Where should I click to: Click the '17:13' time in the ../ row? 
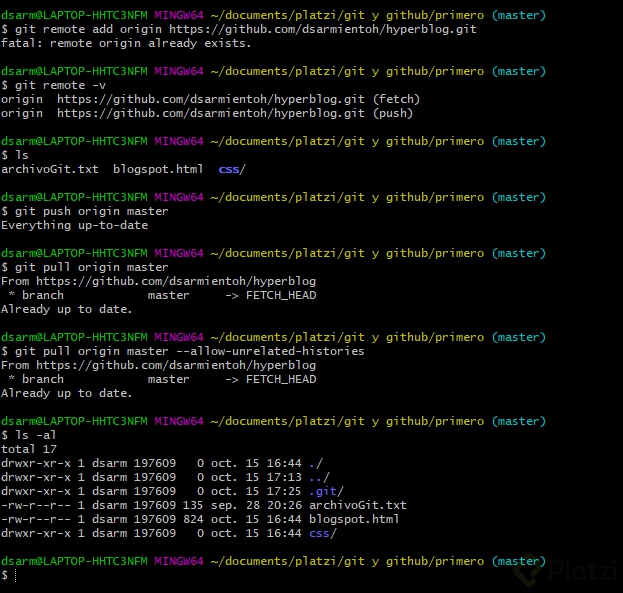[284, 477]
